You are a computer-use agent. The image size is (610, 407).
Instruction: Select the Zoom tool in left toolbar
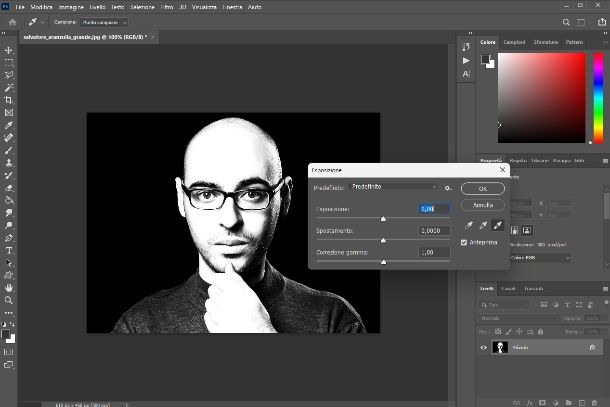pos(9,300)
